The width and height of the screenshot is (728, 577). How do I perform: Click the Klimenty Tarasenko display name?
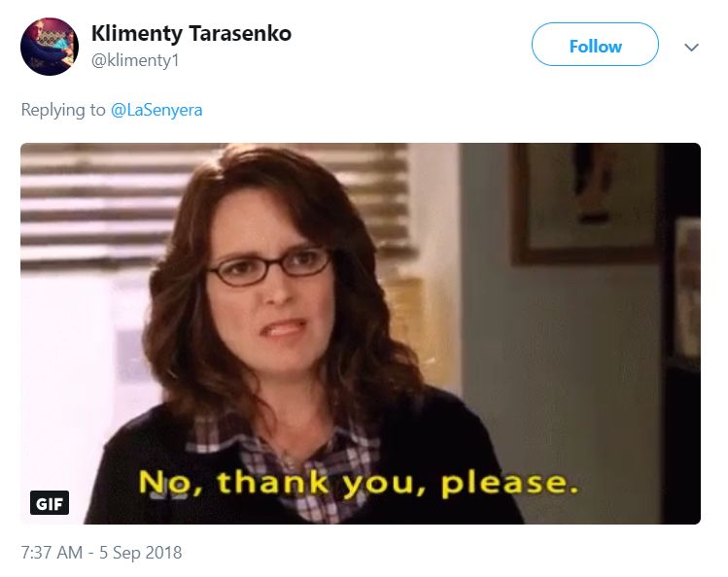(191, 33)
